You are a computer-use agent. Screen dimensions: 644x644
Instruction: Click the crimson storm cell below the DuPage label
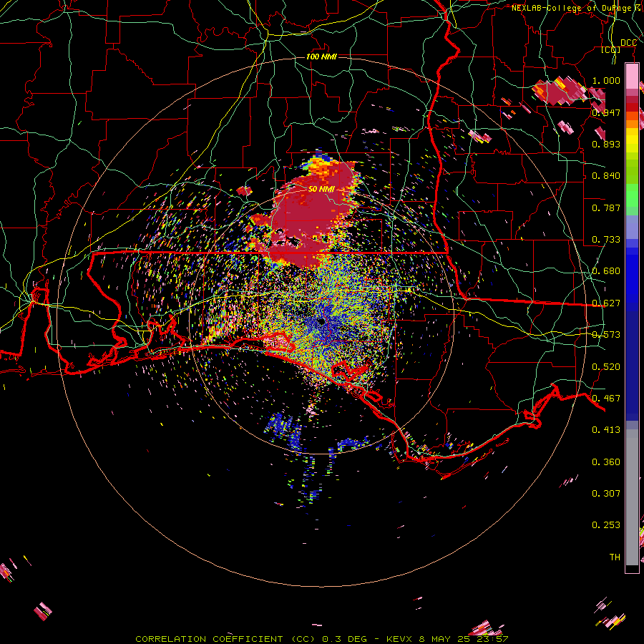click(x=560, y=91)
